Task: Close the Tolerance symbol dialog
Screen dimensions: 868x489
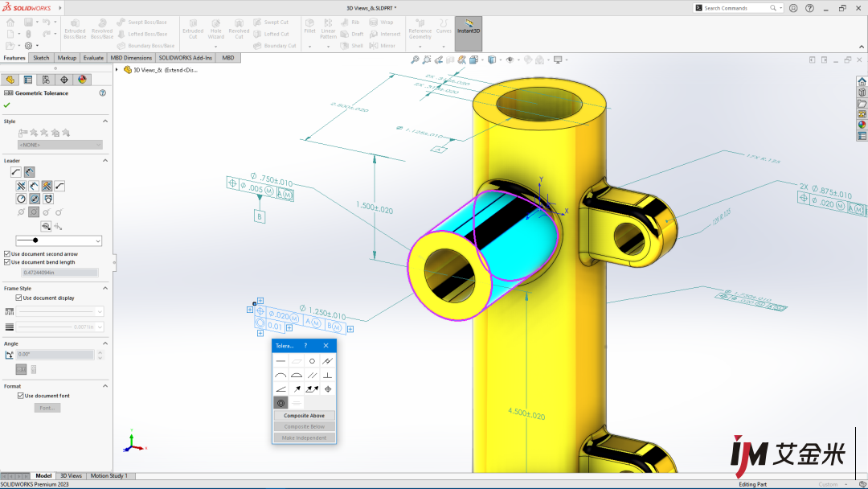Action: 326,346
